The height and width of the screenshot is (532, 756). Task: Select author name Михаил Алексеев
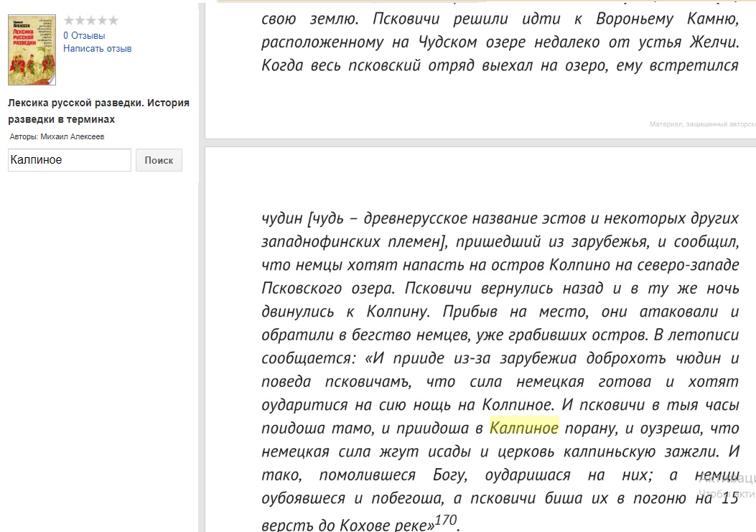pos(73,136)
